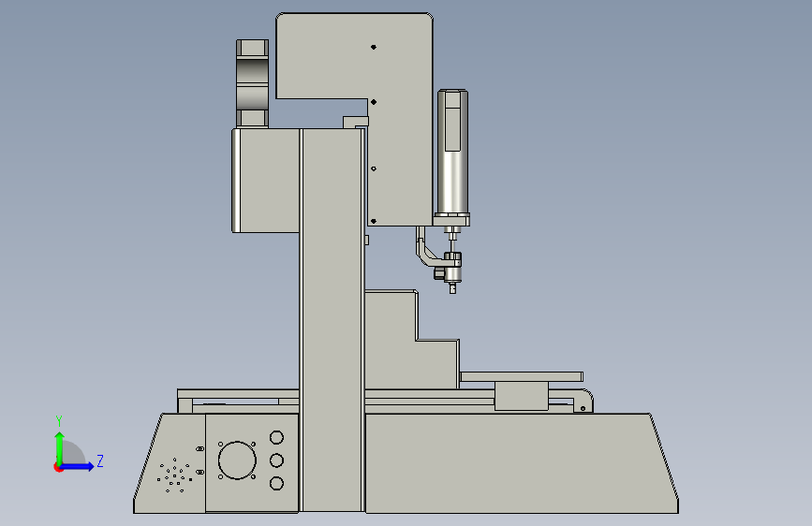812x526 pixels.
Task: Pick the dispensing syringe barrel on the head
Action: coord(452,153)
